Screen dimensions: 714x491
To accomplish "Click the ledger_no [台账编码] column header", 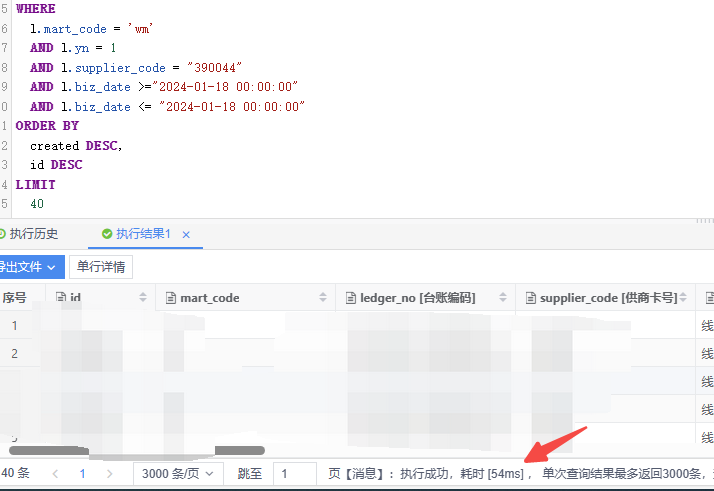I will [425, 297].
